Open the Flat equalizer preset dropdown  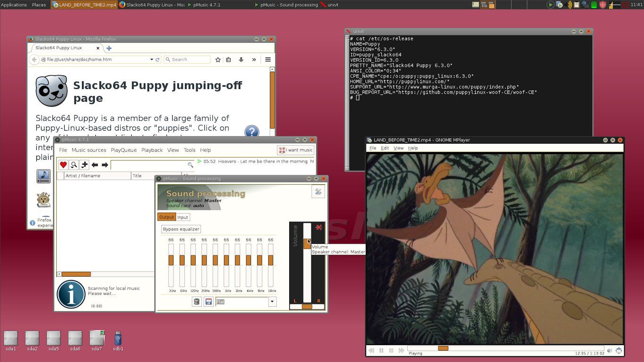pos(272,301)
